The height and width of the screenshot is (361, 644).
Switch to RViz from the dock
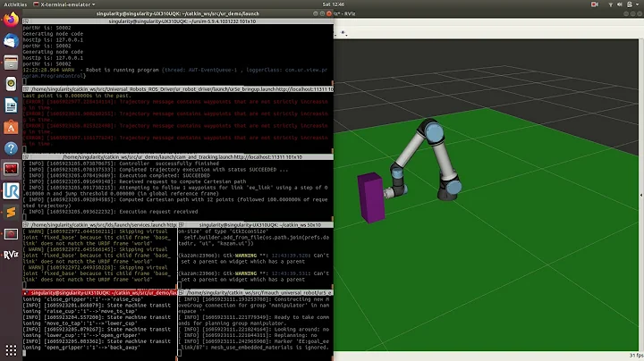[x=11, y=256]
